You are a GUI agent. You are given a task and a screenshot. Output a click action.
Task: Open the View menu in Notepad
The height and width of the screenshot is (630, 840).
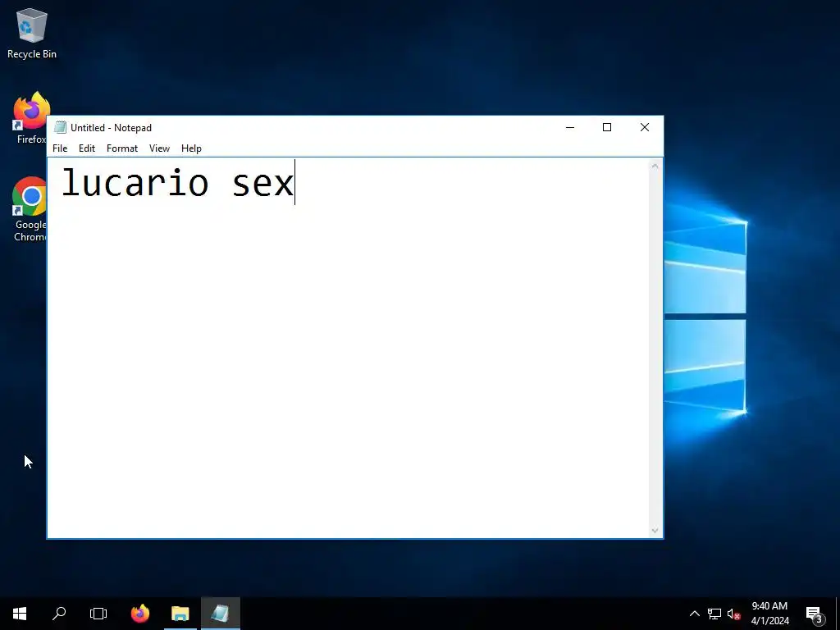(159, 148)
